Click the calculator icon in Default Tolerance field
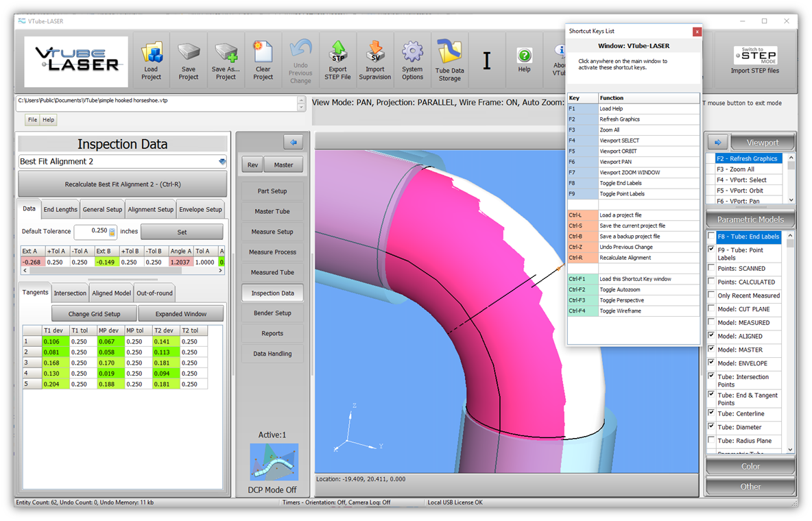This screenshot has width=812, height=521. (112, 232)
